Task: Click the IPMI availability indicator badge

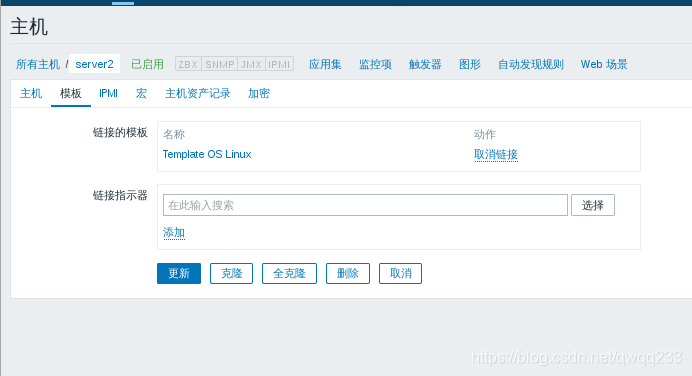Action: click(x=279, y=64)
